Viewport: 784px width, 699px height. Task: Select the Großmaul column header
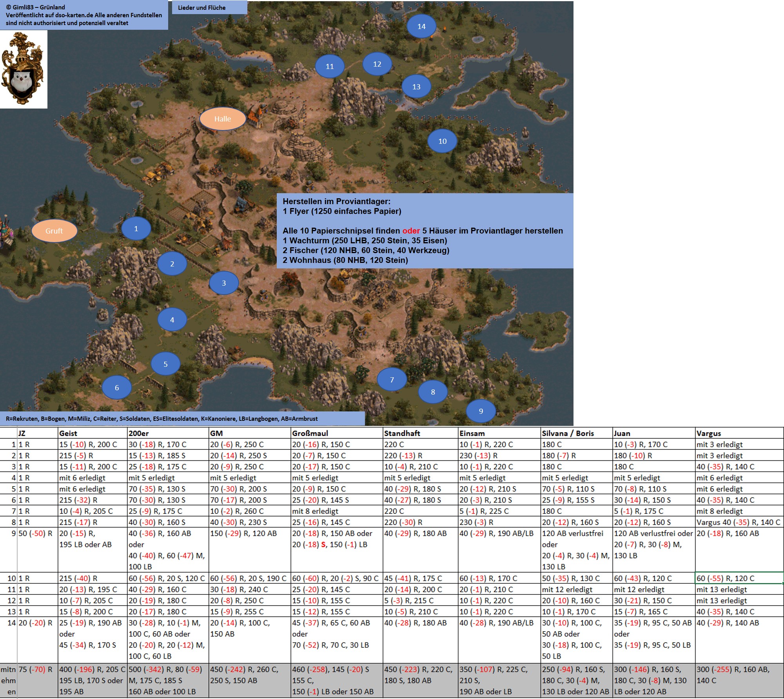coord(337,433)
